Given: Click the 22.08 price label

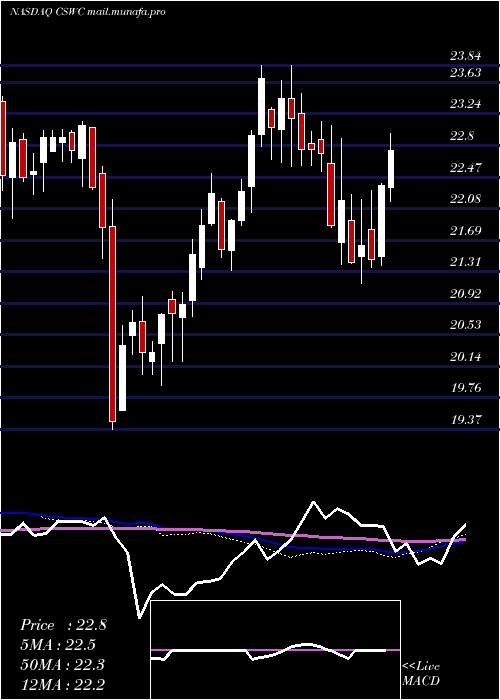Looking at the screenshot, I should (x=466, y=199).
